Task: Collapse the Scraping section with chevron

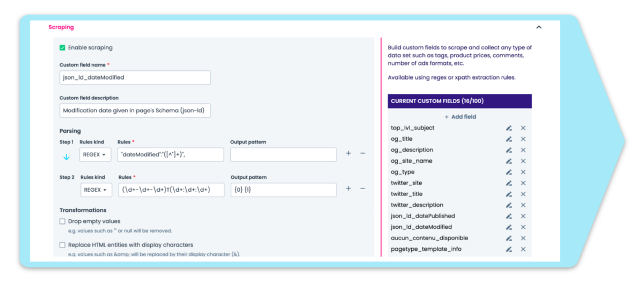Action: pos(539,27)
